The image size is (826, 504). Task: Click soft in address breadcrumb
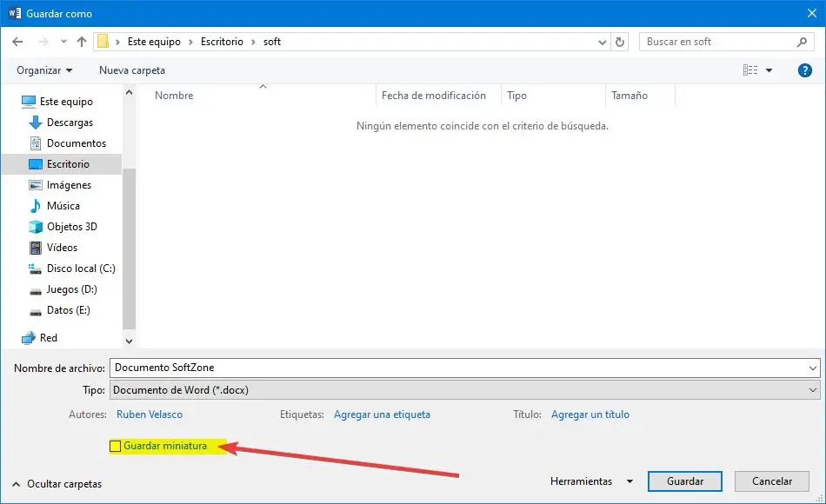tap(272, 42)
